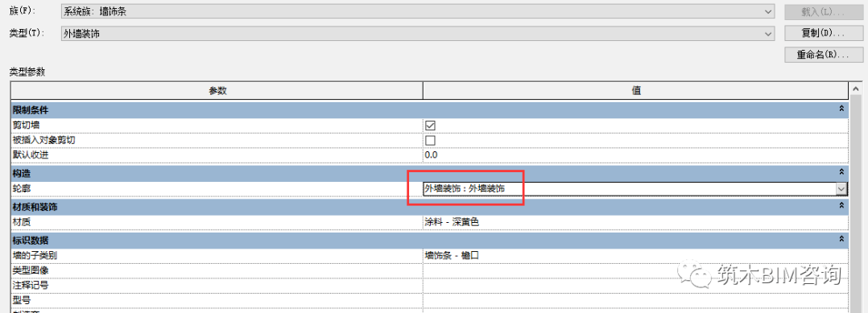Toggle the 剪切墙 checkbox
868x313 pixels.
coord(430,126)
